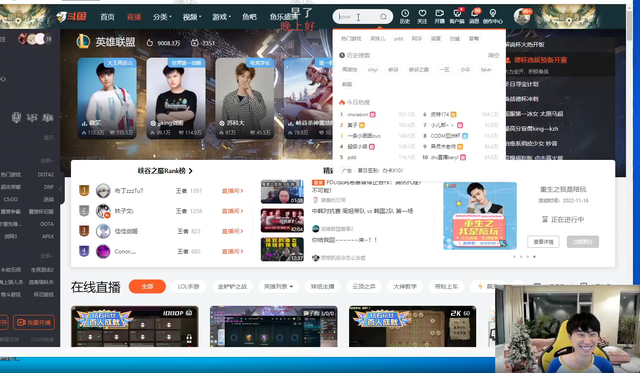Open the 客户端 download icon
640x373 pixels.
click(457, 16)
